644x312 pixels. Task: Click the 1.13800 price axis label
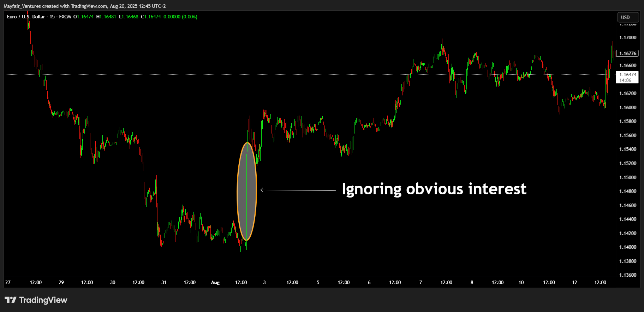[x=628, y=261]
